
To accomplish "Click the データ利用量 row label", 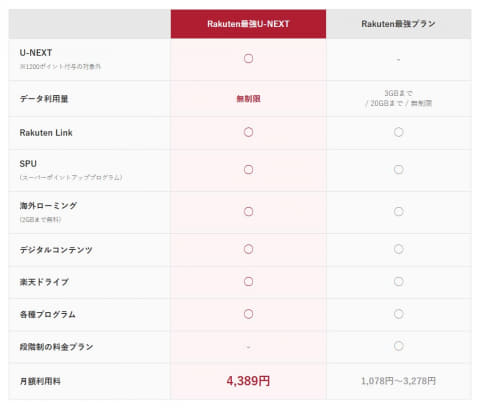I will pyautogui.click(x=44, y=99).
